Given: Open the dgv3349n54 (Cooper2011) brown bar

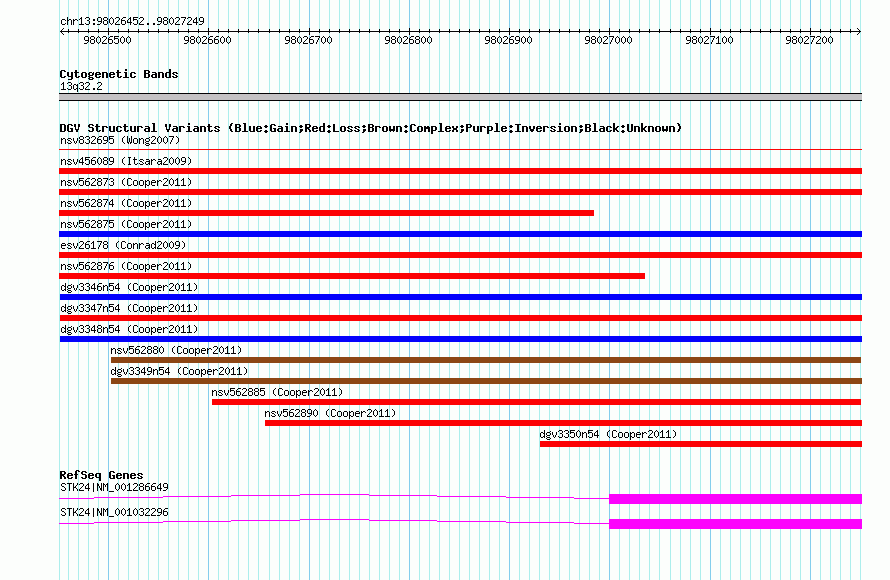Looking at the screenshot, I should tap(486, 381).
